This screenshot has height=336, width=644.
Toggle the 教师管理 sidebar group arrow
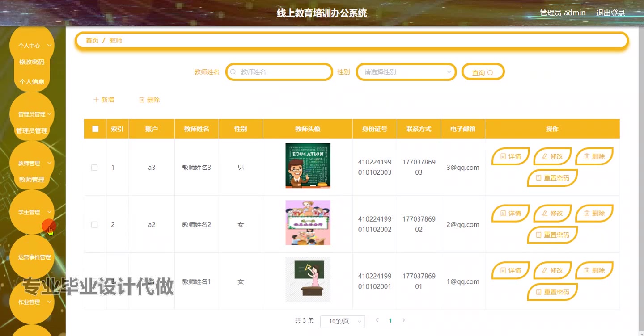tap(50, 163)
